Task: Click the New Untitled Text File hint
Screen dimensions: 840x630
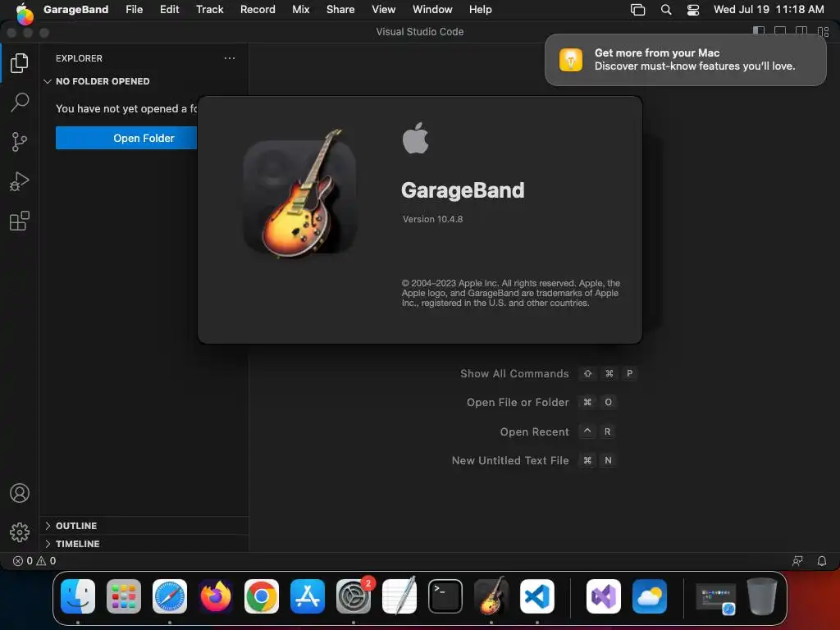Action: tap(534, 460)
